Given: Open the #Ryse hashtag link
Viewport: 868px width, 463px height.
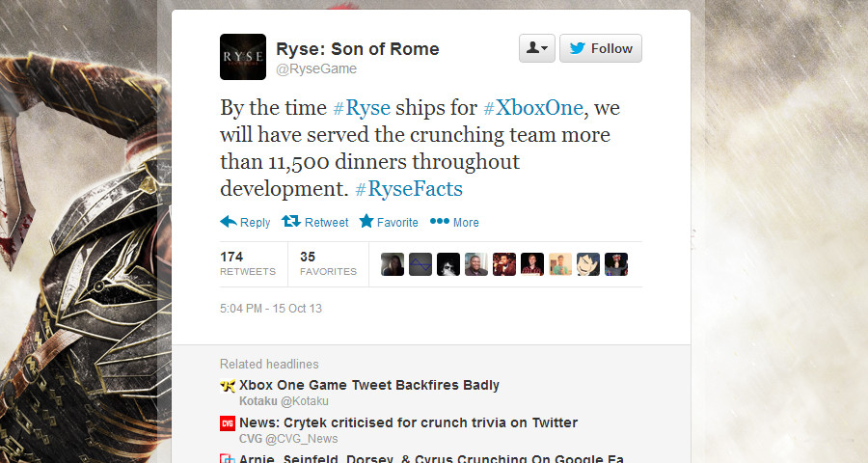Looking at the screenshot, I should [x=365, y=109].
